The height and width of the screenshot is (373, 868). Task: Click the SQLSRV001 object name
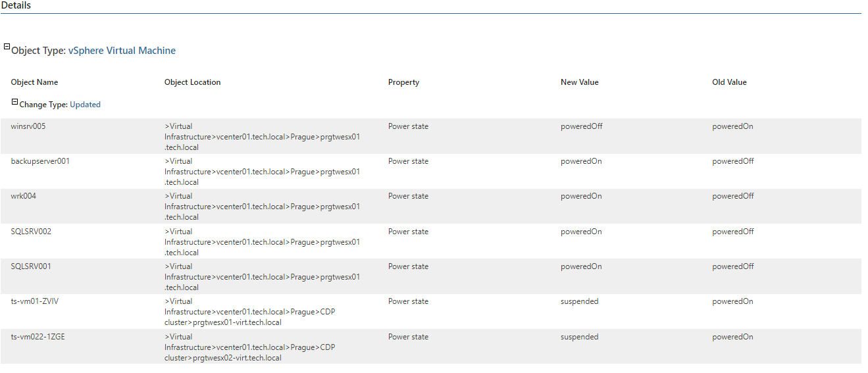(x=31, y=266)
